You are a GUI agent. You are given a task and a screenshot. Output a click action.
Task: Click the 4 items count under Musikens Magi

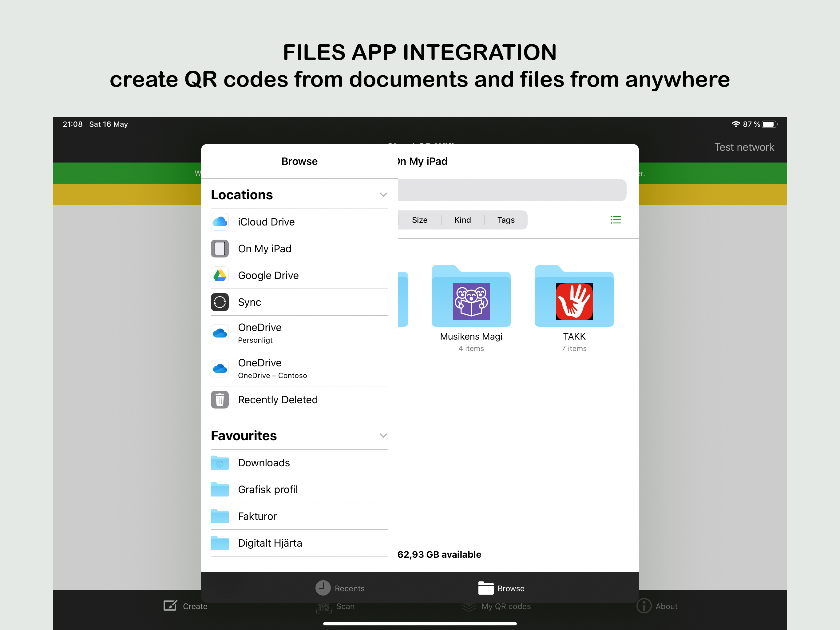(x=471, y=349)
